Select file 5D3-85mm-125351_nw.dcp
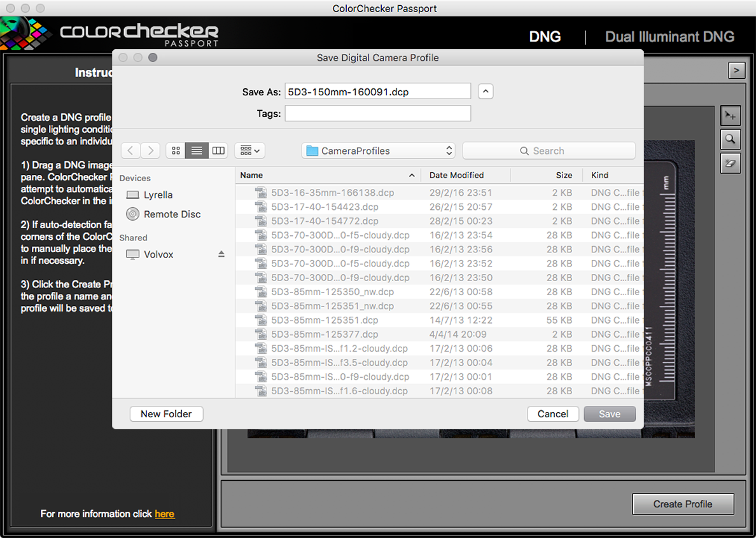 [439, 306]
